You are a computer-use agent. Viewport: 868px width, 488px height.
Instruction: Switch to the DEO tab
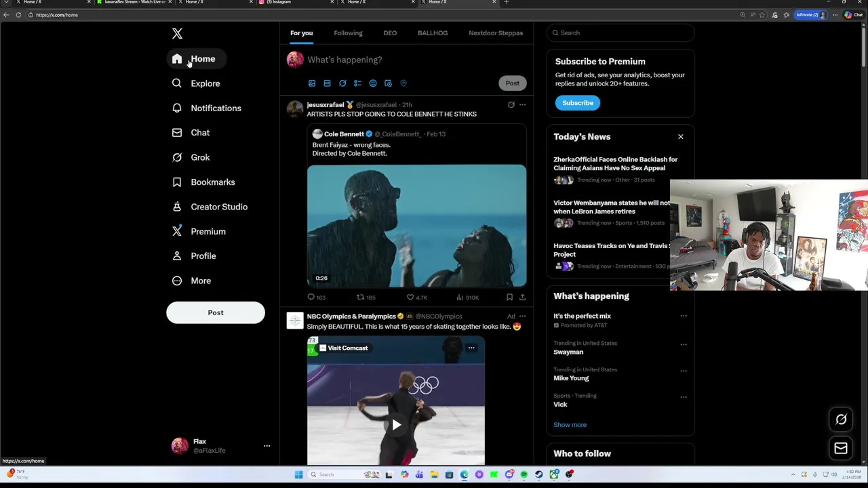390,33
